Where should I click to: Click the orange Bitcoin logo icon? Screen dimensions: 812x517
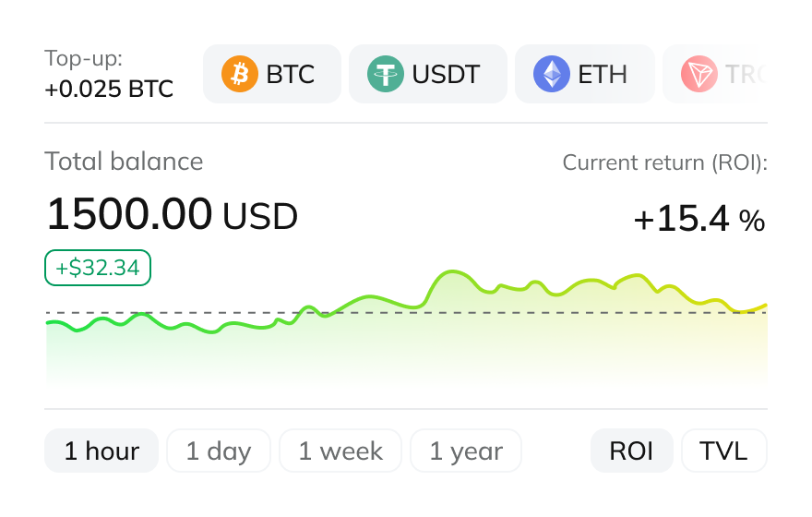[240, 74]
